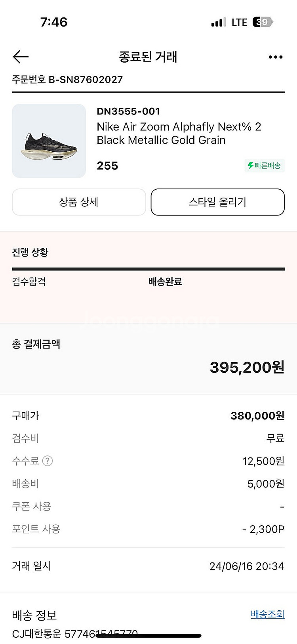The height and width of the screenshot is (644, 297).
Task: Tap the Alphafly shoe product thumbnail
Action: coord(49,141)
